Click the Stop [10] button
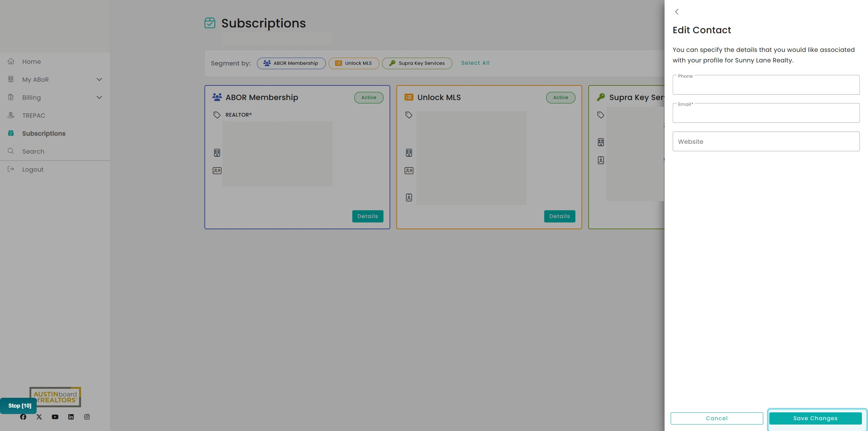The height and width of the screenshot is (431, 868). pos(18,406)
